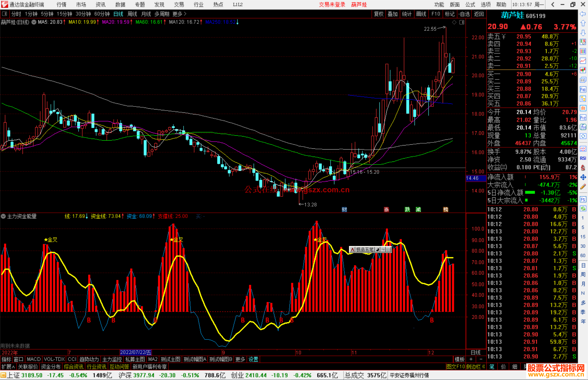Click the F10 company info sidebar icon

583,89
